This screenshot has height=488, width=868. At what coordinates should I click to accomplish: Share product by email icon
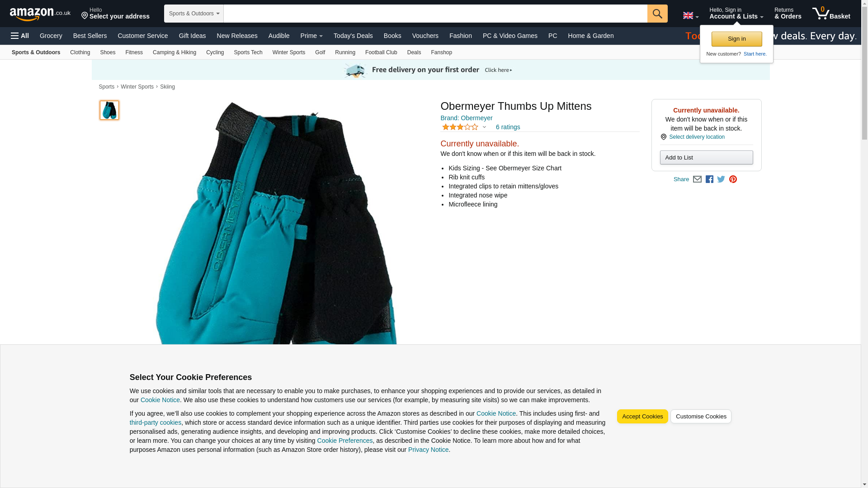click(x=697, y=179)
